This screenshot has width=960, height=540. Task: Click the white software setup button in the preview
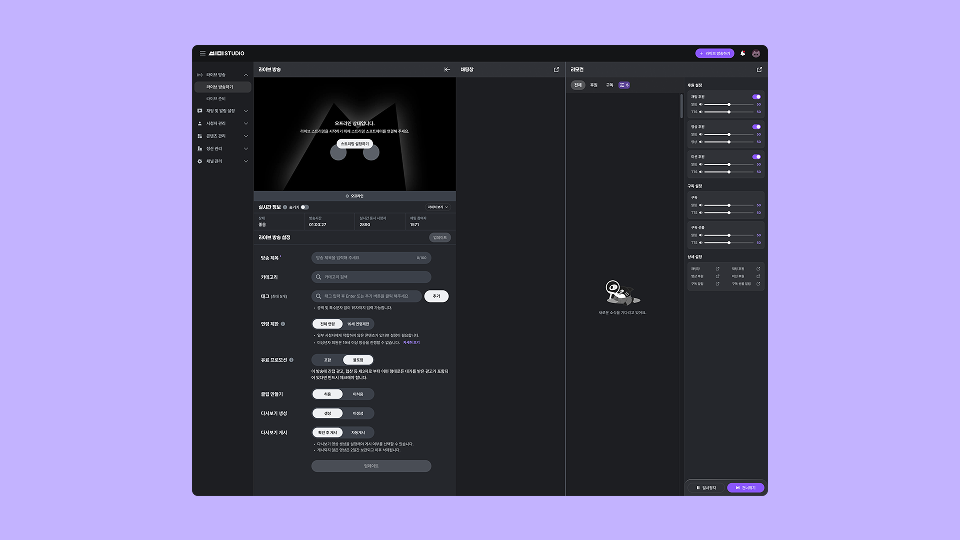(x=354, y=144)
